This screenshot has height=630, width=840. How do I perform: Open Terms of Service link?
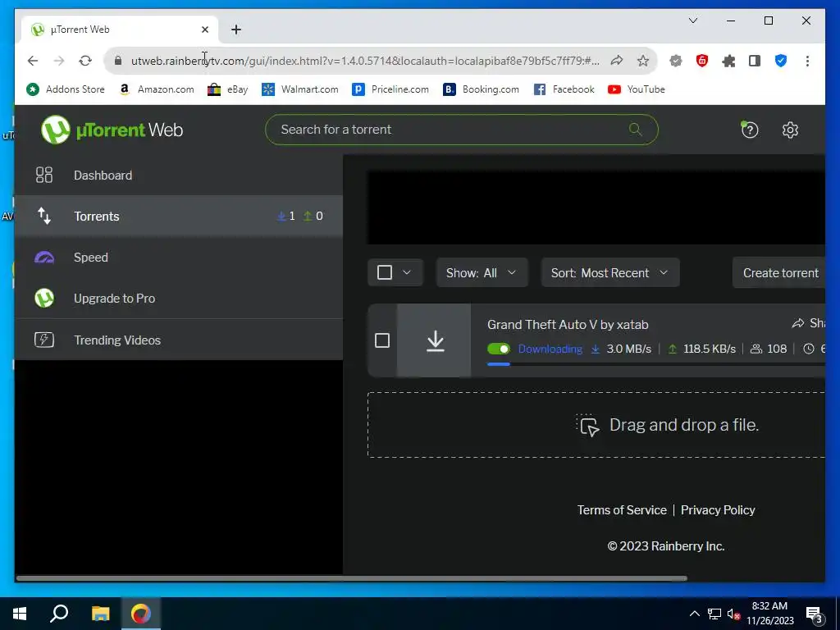622,510
